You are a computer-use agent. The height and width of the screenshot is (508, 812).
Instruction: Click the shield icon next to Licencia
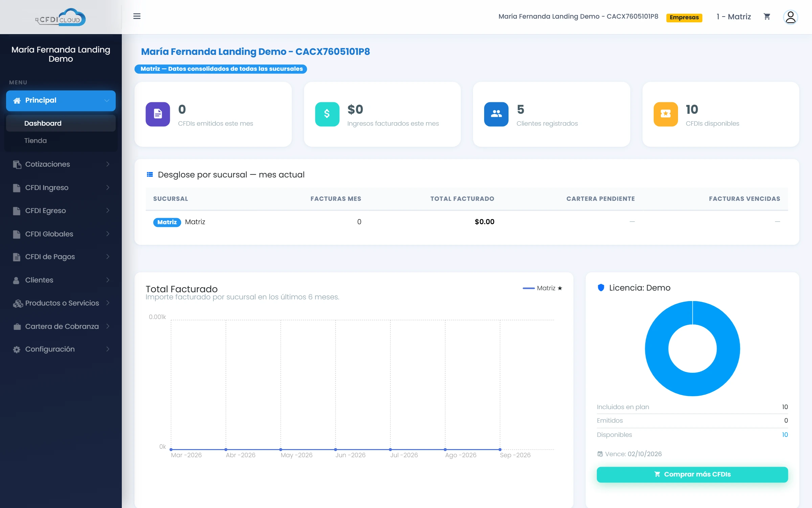pos(601,288)
